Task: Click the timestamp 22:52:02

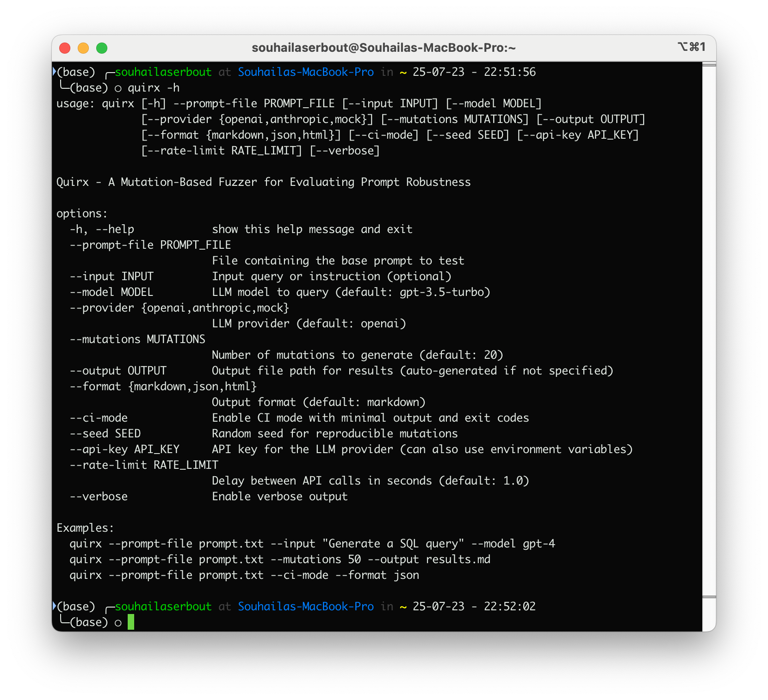Action: click(x=510, y=607)
